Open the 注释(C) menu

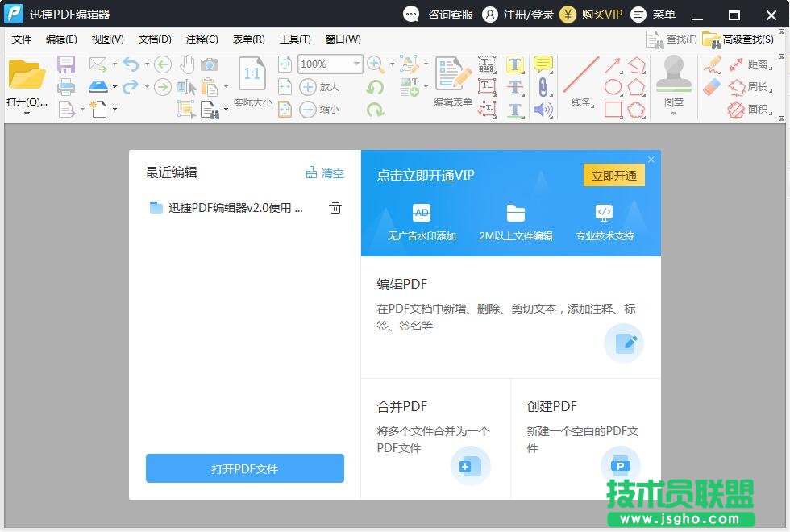coord(202,39)
